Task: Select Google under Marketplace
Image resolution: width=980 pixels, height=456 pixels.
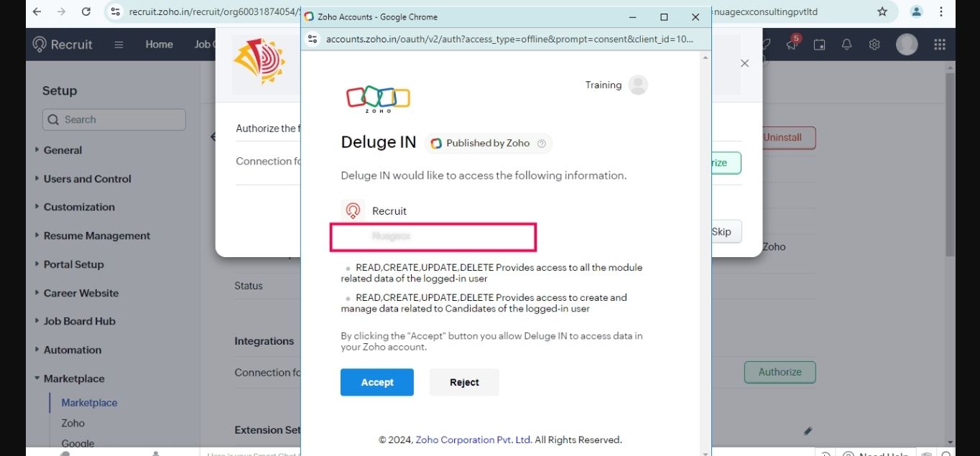Action: point(78,444)
